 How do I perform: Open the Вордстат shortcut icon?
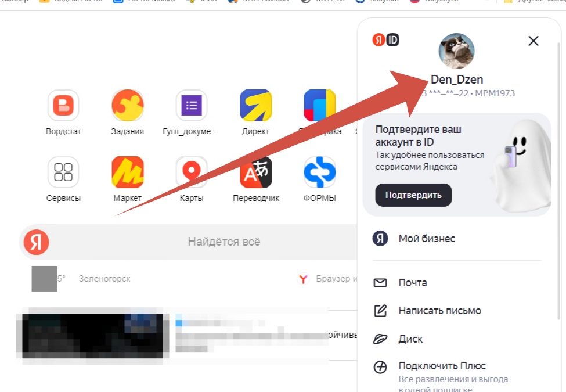tap(63, 105)
